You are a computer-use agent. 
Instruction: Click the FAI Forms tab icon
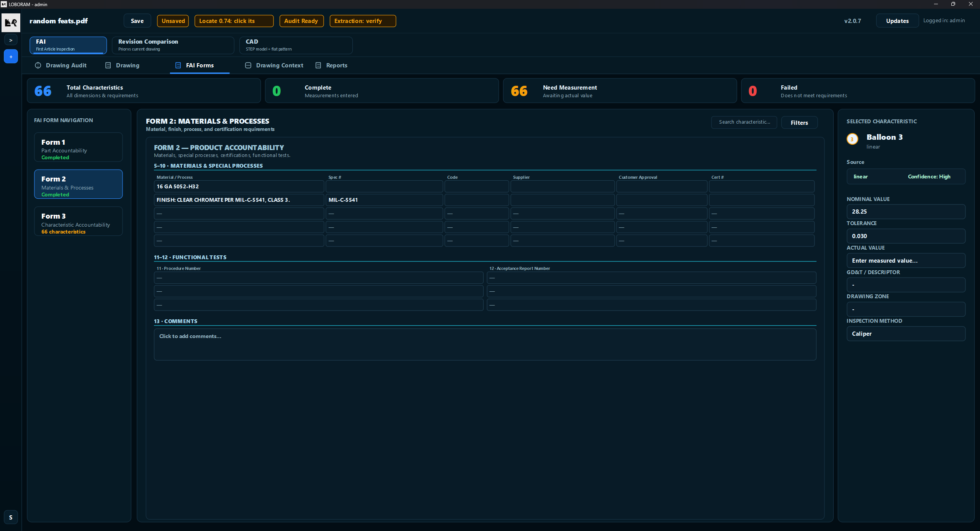click(x=178, y=65)
